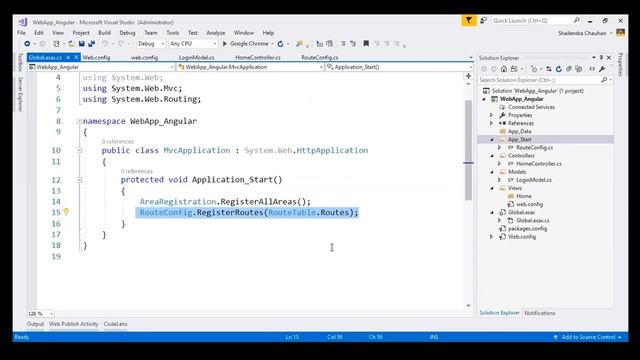640x360 pixels.
Task: Pin the Global.asax.cs tab
Action: [68, 58]
